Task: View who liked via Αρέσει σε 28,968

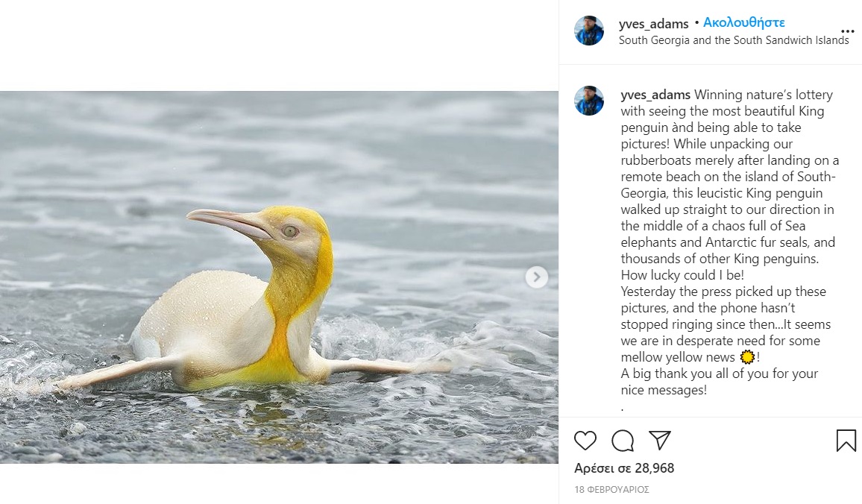Action: [x=623, y=468]
